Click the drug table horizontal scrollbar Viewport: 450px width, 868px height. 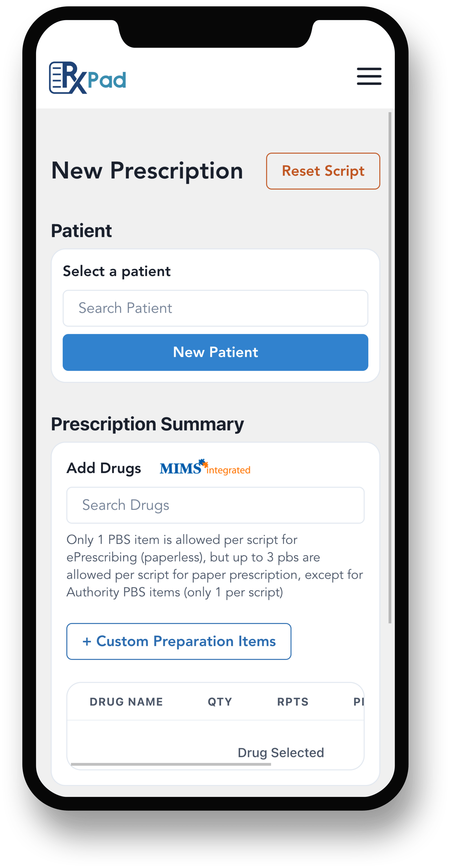[171, 764]
